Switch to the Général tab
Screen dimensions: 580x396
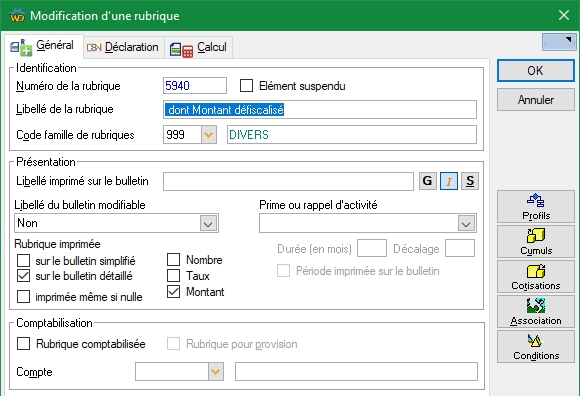[44, 46]
